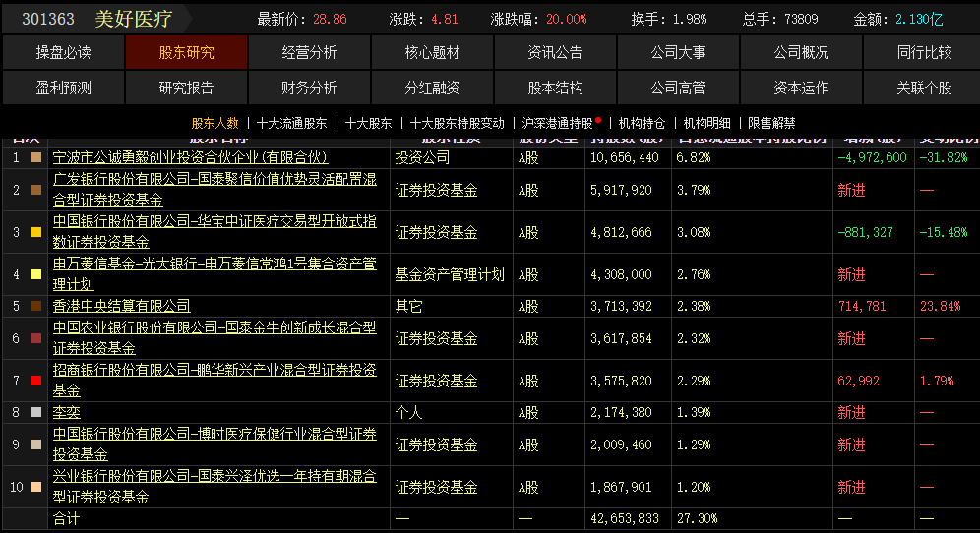Click the turnover amount 2.130亿

tap(919, 20)
